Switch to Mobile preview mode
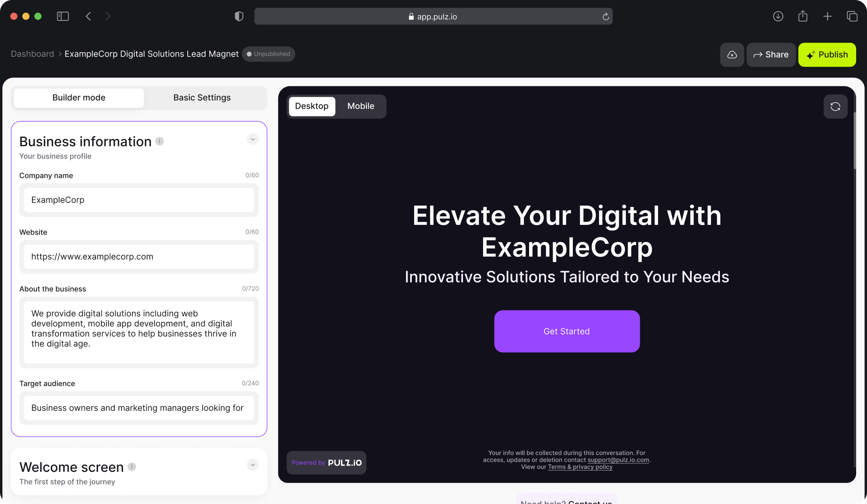 [x=361, y=106]
